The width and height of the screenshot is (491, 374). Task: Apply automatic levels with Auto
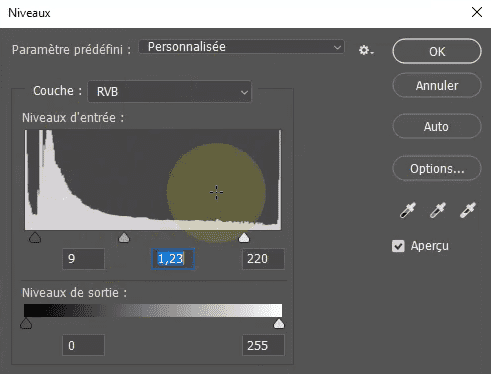[x=437, y=126]
